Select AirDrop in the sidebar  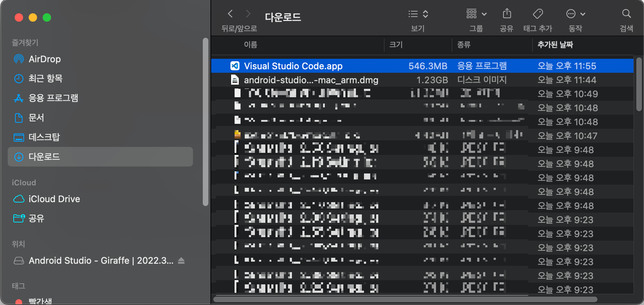point(100,59)
